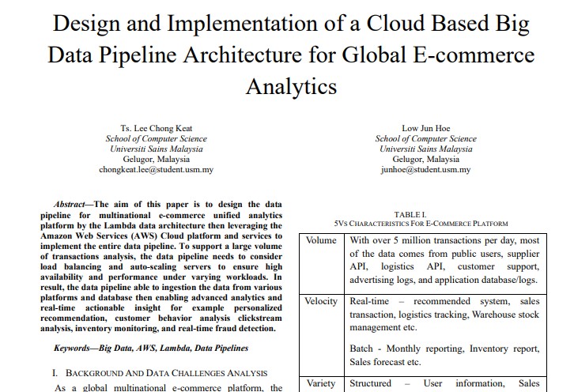The width and height of the screenshot is (574, 392).
Task: Click the Velocity table row label
Action: [x=321, y=301]
